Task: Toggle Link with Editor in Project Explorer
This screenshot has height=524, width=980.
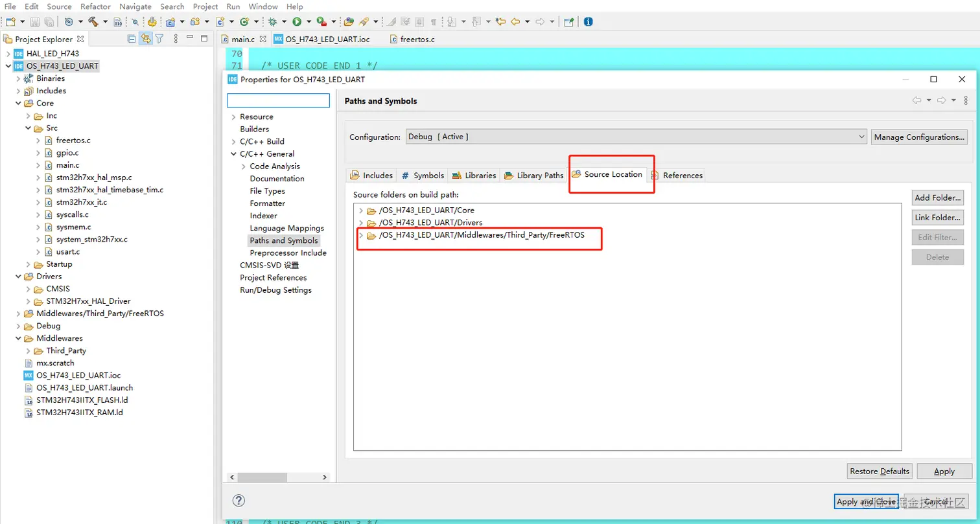Action: [146, 39]
